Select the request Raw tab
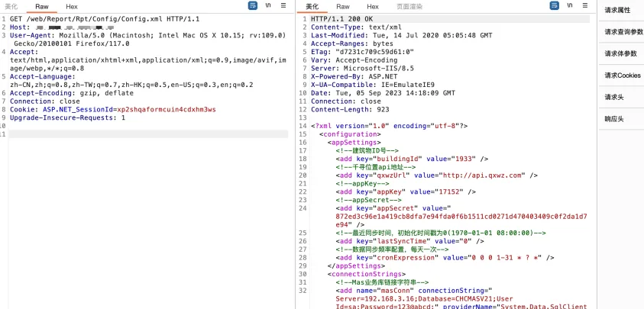 (41, 7)
